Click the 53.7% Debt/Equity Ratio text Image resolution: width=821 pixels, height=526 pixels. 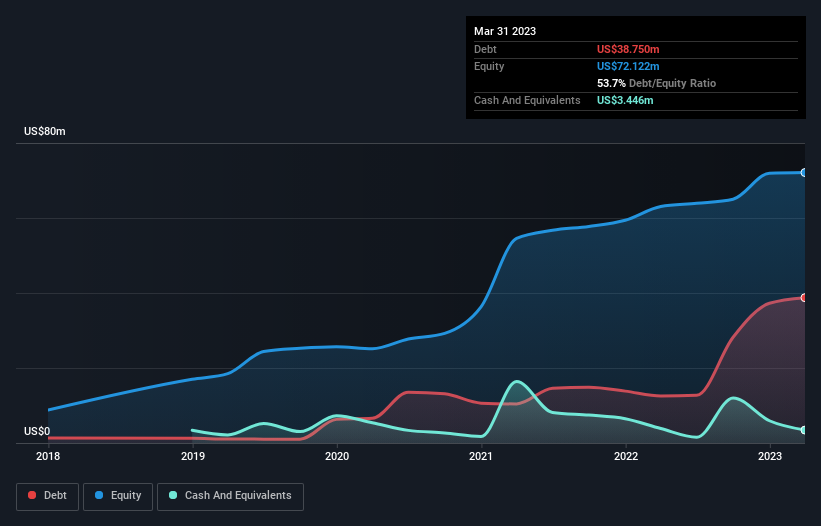point(656,83)
